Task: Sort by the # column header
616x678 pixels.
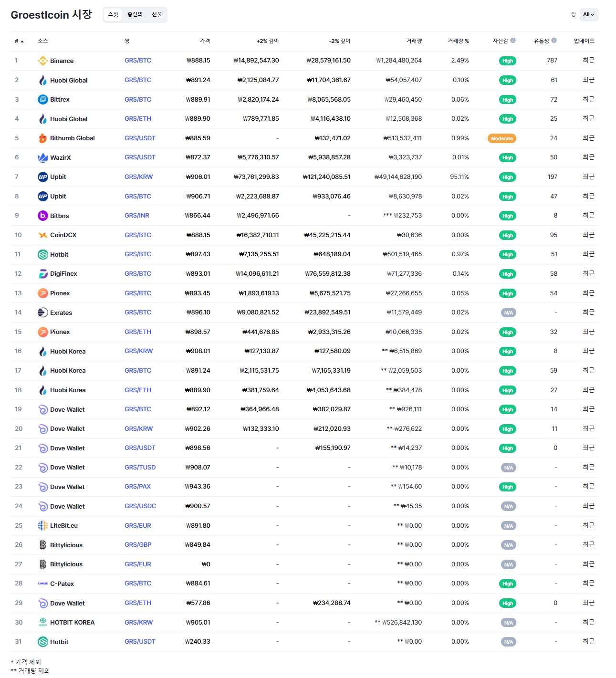Action: [x=19, y=41]
